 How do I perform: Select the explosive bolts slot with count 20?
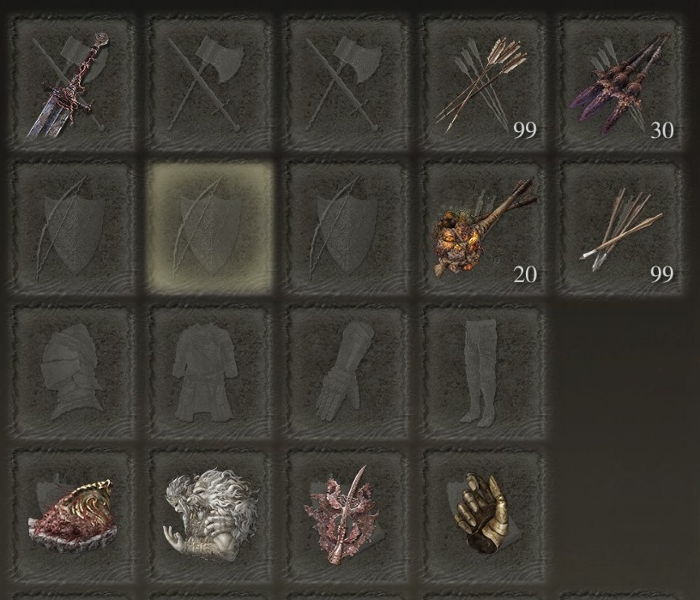pos(484,227)
